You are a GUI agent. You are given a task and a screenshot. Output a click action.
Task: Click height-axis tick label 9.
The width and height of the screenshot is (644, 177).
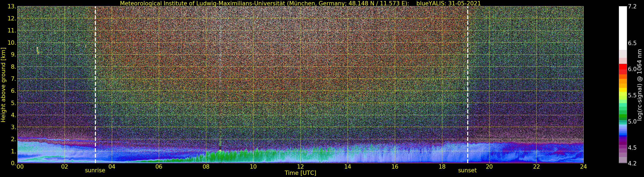pos(14,55)
